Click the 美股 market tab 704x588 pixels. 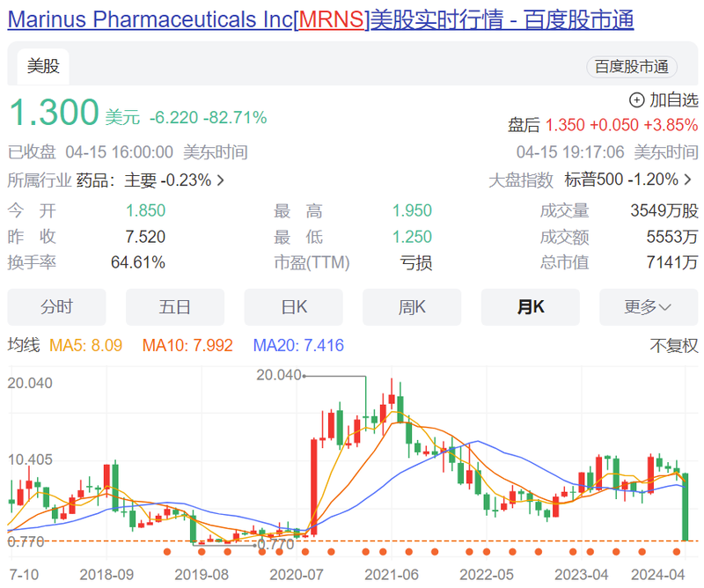click(41, 65)
